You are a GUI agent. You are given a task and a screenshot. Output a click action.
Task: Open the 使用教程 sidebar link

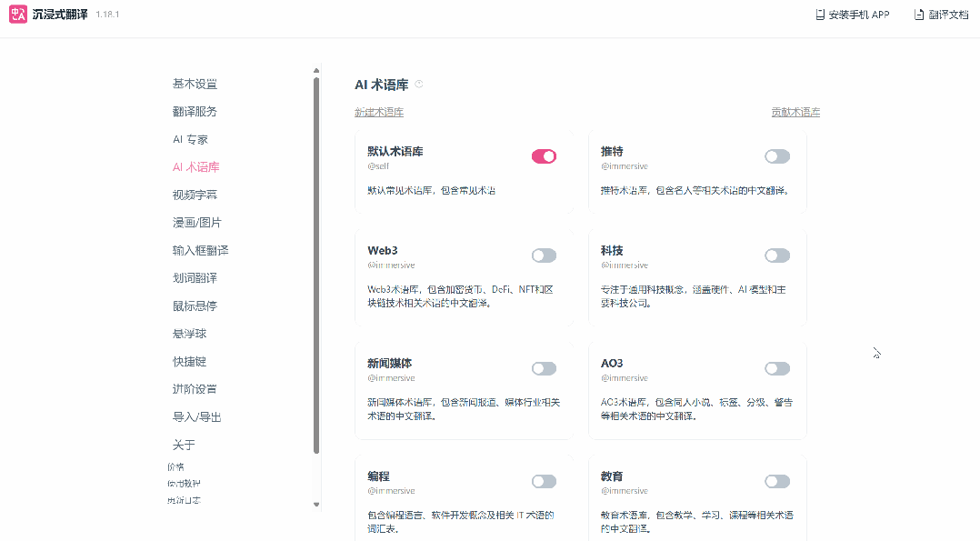(184, 484)
